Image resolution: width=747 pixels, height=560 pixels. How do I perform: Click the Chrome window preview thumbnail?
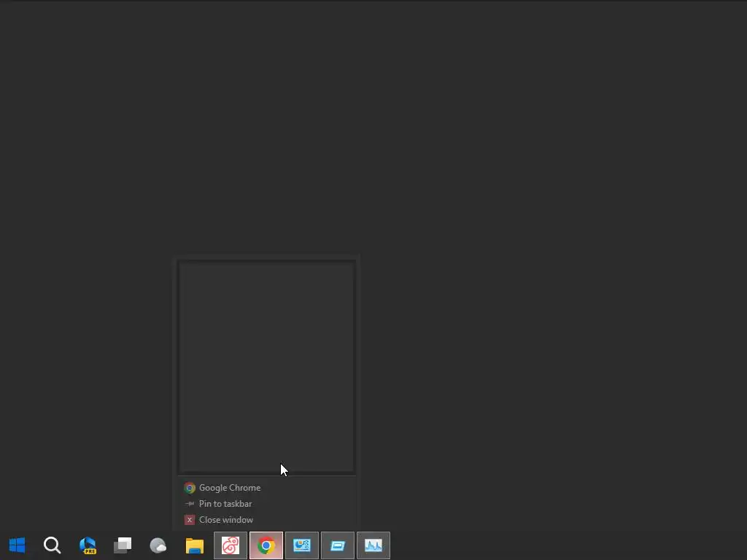[267, 367]
